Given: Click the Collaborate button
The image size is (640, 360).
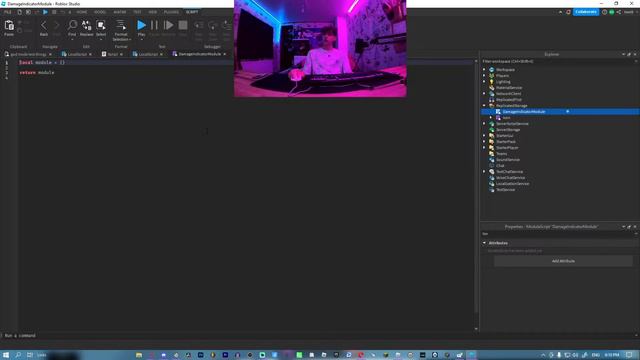Looking at the screenshot, I should click(586, 12).
